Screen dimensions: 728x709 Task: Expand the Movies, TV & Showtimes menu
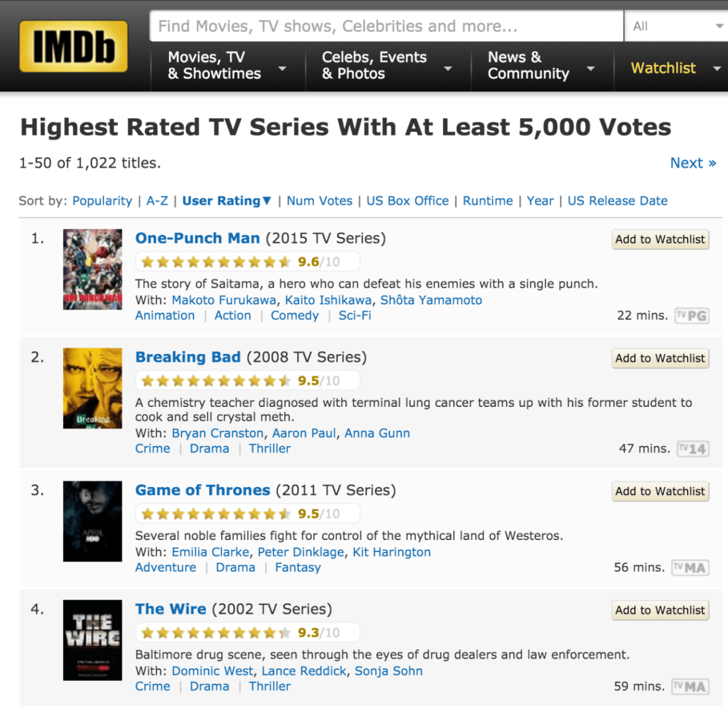[x=227, y=66]
